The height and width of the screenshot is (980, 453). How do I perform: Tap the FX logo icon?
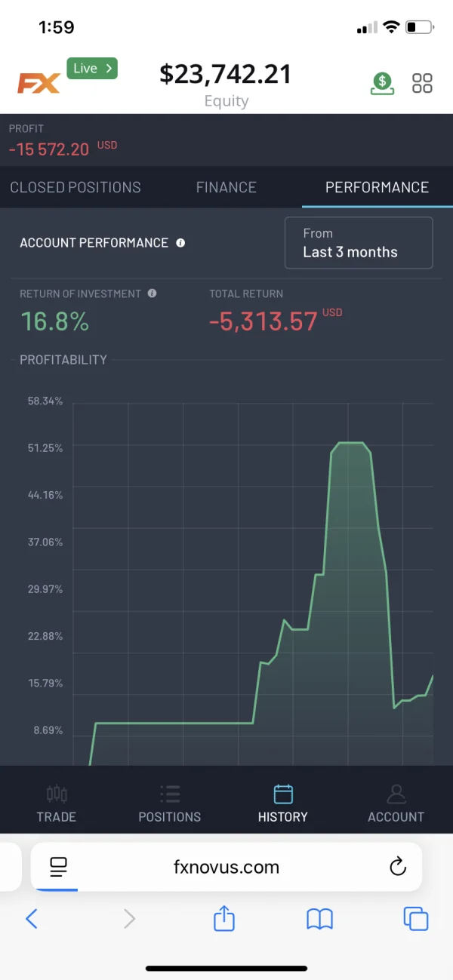(x=39, y=82)
